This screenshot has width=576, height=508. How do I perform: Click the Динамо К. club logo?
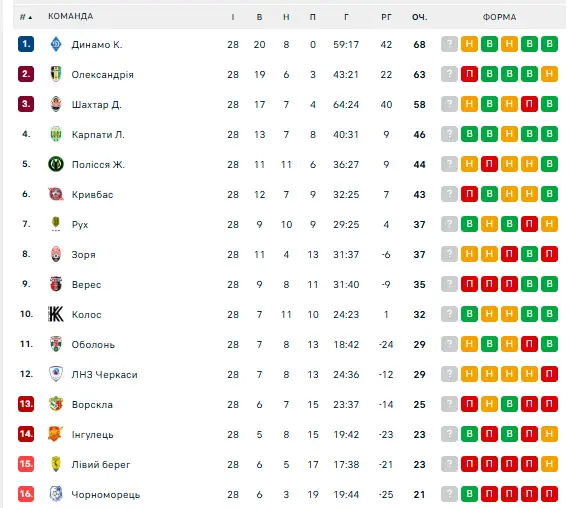(x=56, y=44)
